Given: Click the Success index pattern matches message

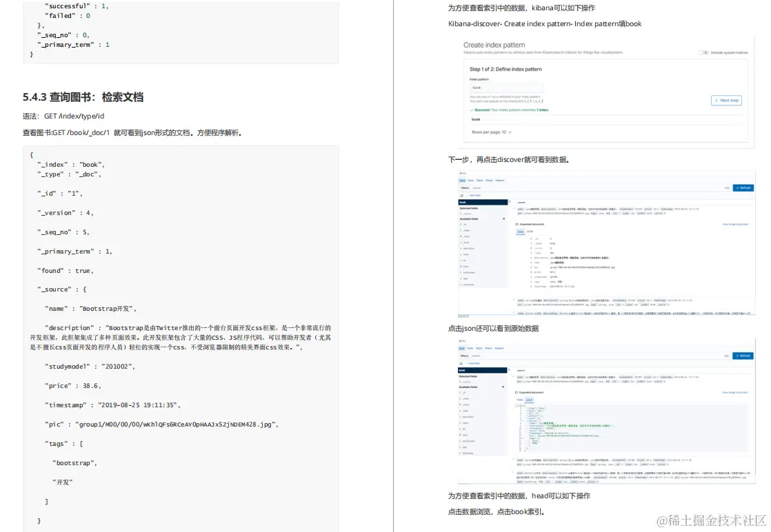Looking at the screenshot, I should [x=509, y=110].
